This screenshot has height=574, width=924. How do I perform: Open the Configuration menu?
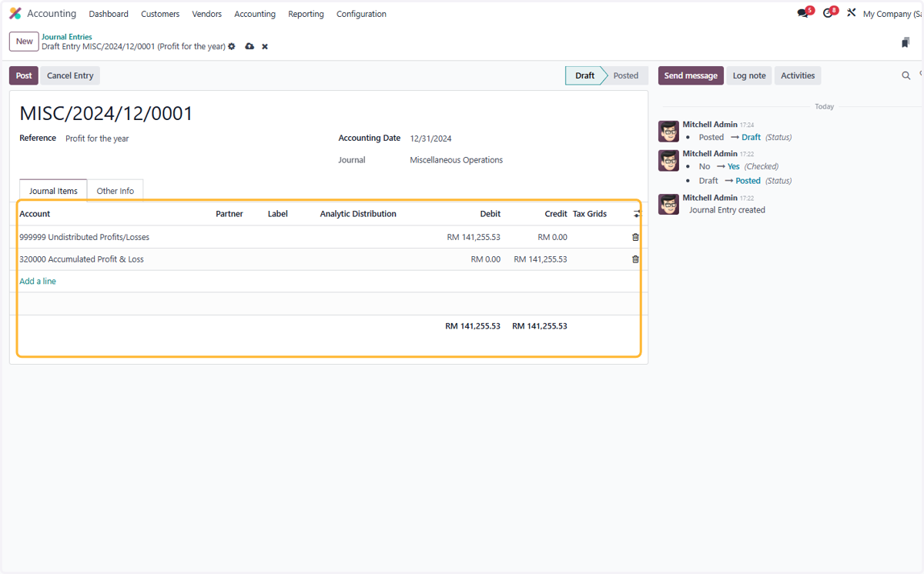click(x=361, y=14)
